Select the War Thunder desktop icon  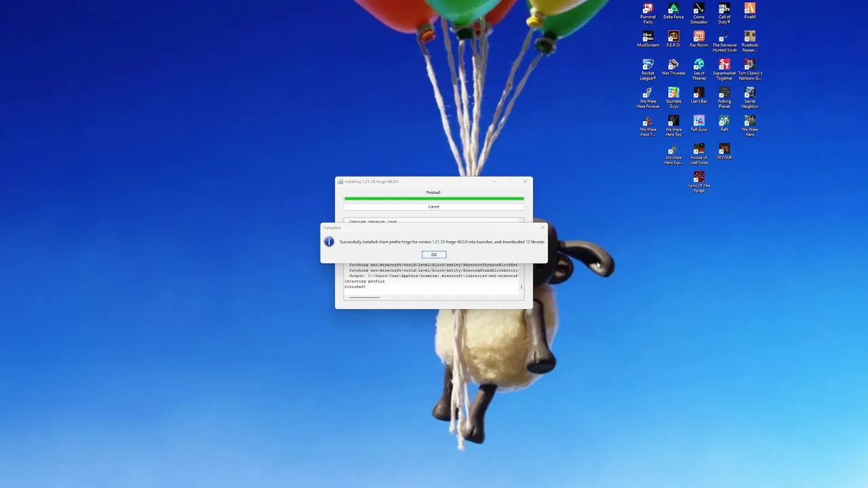(673, 68)
